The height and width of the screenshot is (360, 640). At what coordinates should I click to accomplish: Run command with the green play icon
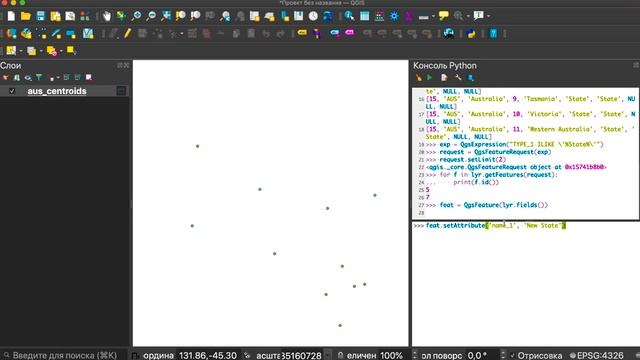point(429,78)
